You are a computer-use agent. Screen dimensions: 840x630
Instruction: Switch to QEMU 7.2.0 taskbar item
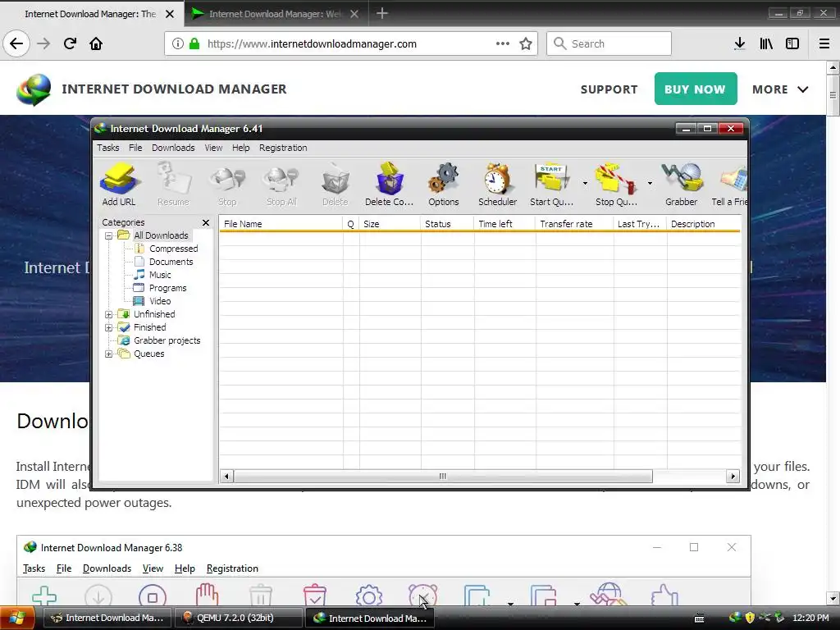click(x=239, y=619)
